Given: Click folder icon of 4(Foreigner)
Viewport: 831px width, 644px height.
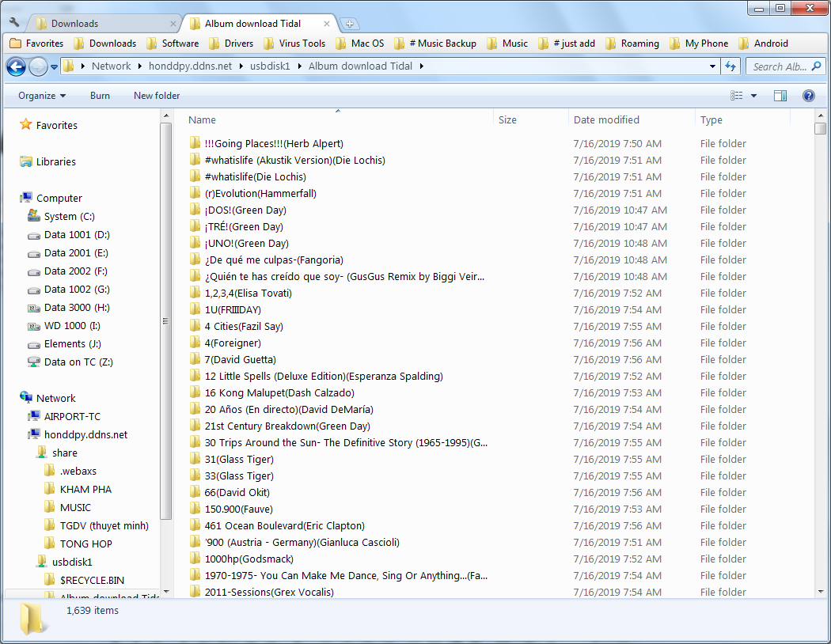Looking at the screenshot, I should (195, 343).
